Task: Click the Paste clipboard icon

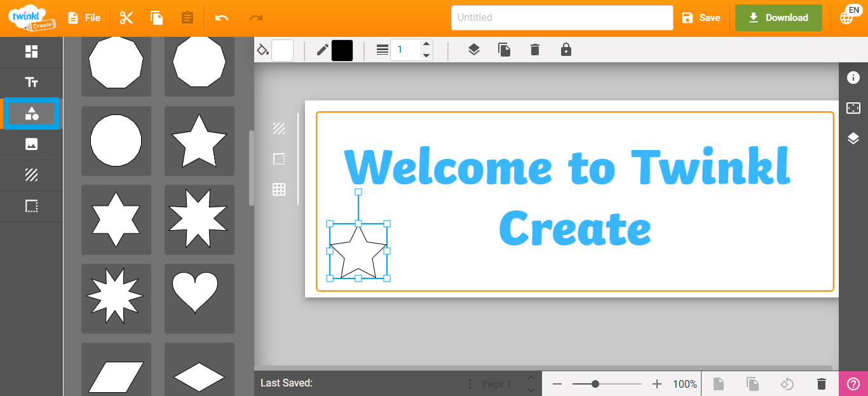Action: (x=187, y=18)
